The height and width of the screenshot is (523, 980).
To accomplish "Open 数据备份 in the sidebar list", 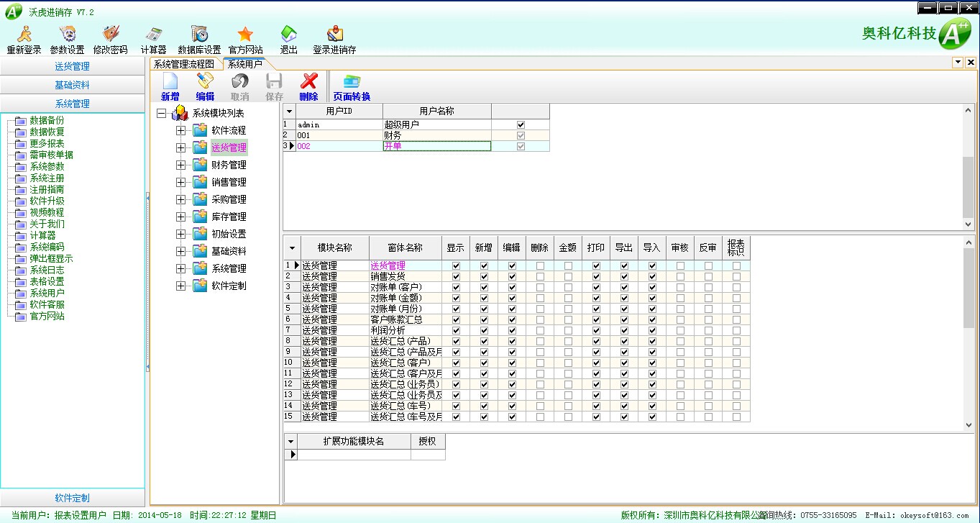I will click(47, 120).
